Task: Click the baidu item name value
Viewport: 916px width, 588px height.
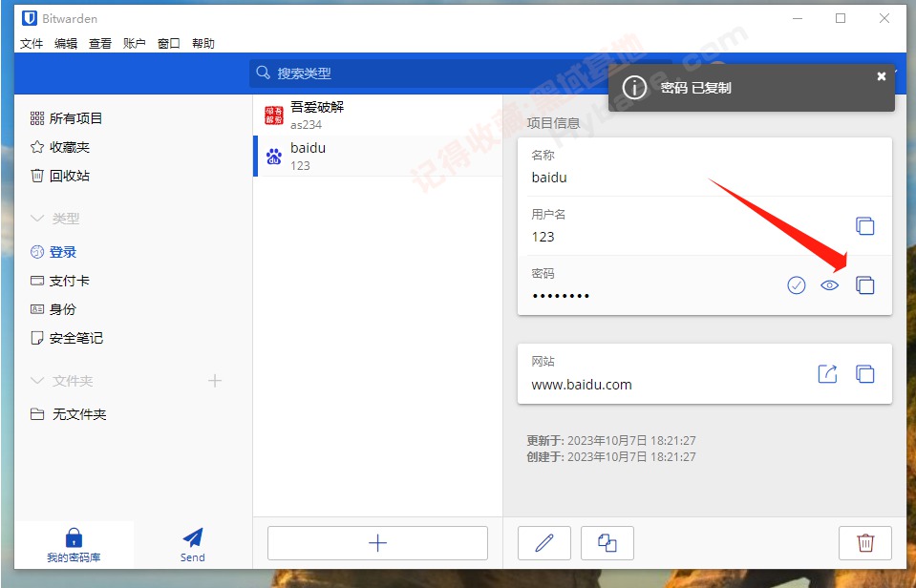Action: pos(549,178)
